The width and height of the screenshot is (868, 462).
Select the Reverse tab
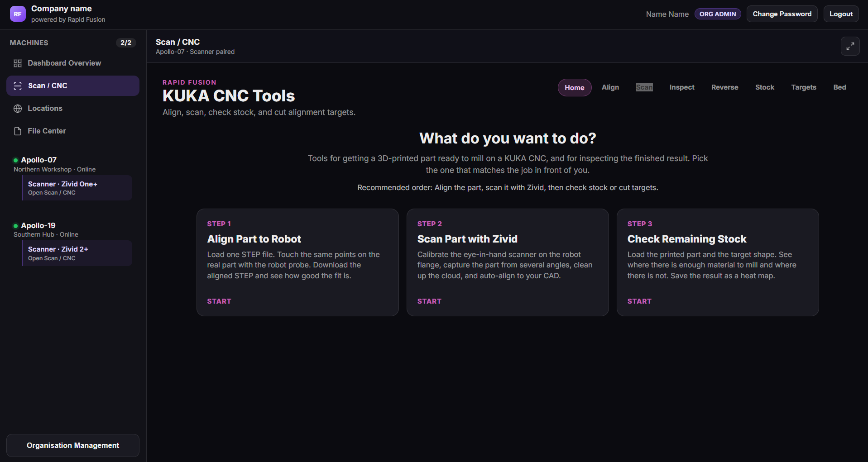click(x=724, y=87)
